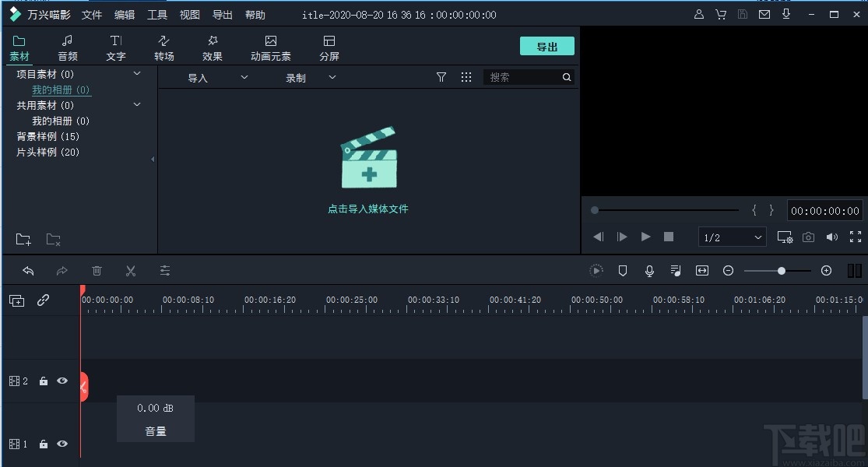The width and height of the screenshot is (868, 467).
Task: Collapse the 项目素材 tree section
Action: click(137, 73)
